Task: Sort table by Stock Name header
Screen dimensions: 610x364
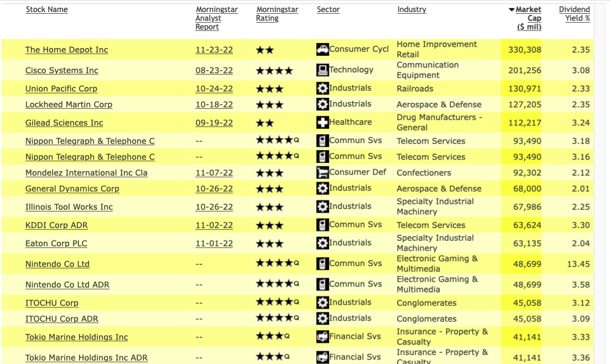Action: (46, 9)
